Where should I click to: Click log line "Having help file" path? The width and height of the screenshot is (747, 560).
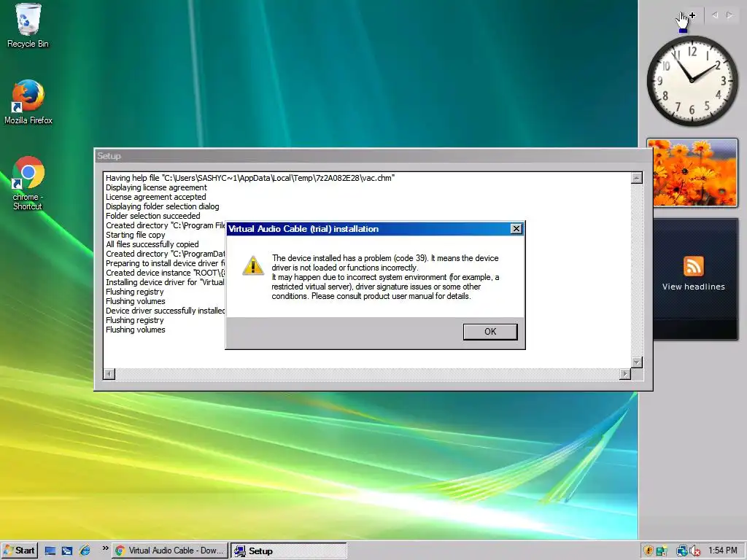click(x=250, y=178)
